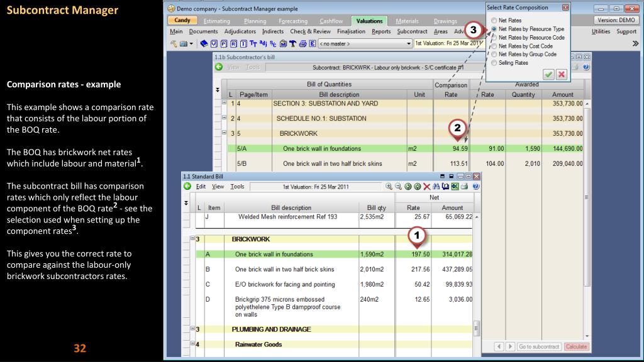Open help in Standard Bill toolbar
Image resolution: width=644 pixels, height=362 pixels.
475,187
